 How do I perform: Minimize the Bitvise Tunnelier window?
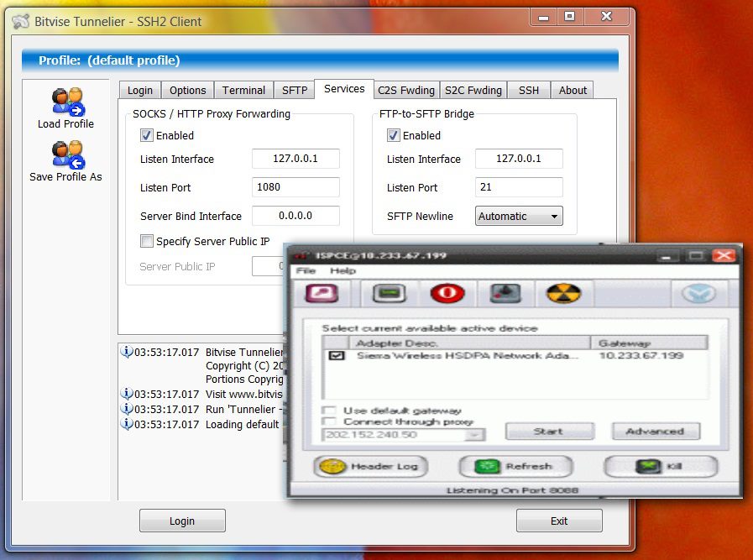point(544,18)
